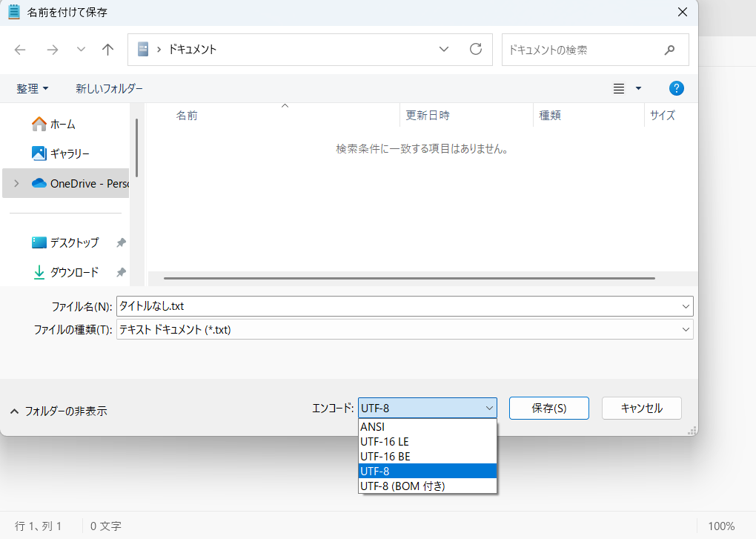Viewport: 756px width, 539px height.
Task: Click the エンコード combo box showing UTF-8
Action: point(427,408)
